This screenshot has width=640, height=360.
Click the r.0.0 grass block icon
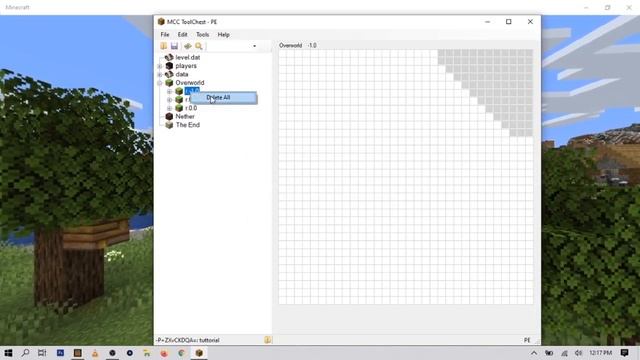pos(179,108)
